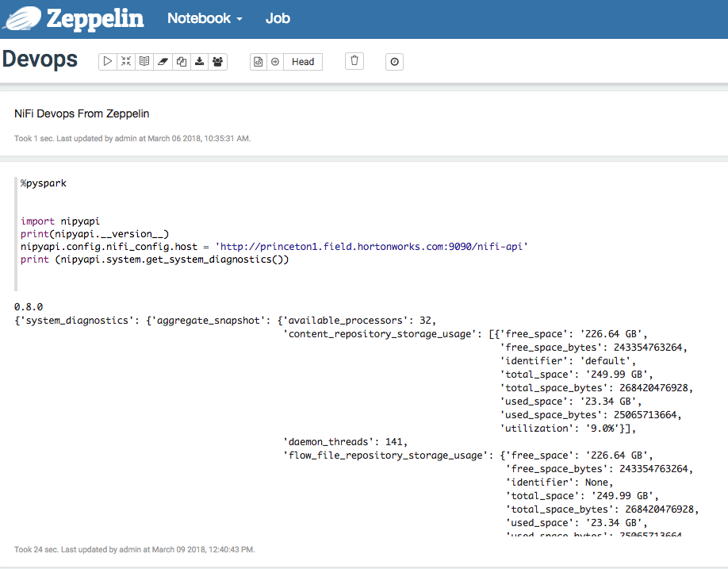Run all paragraphs with the play icon
Viewport: 728px width, 569px height.
(x=108, y=61)
